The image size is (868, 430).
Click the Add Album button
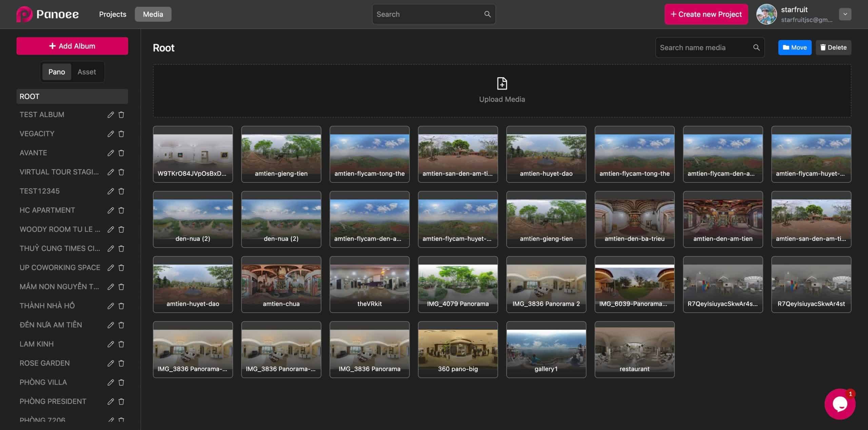pos(72,46)
